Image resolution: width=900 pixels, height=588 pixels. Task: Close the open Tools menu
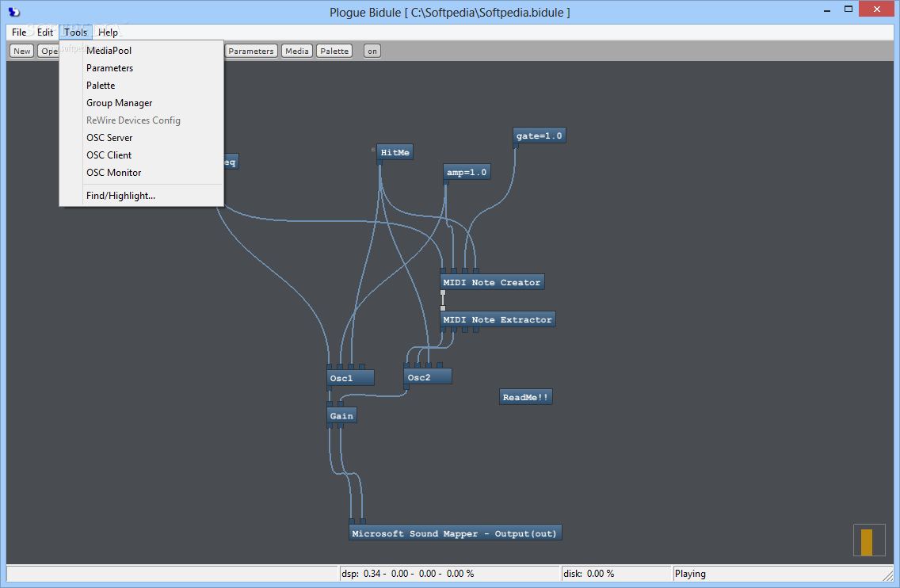pyautogui.click(x=76, y=32)
